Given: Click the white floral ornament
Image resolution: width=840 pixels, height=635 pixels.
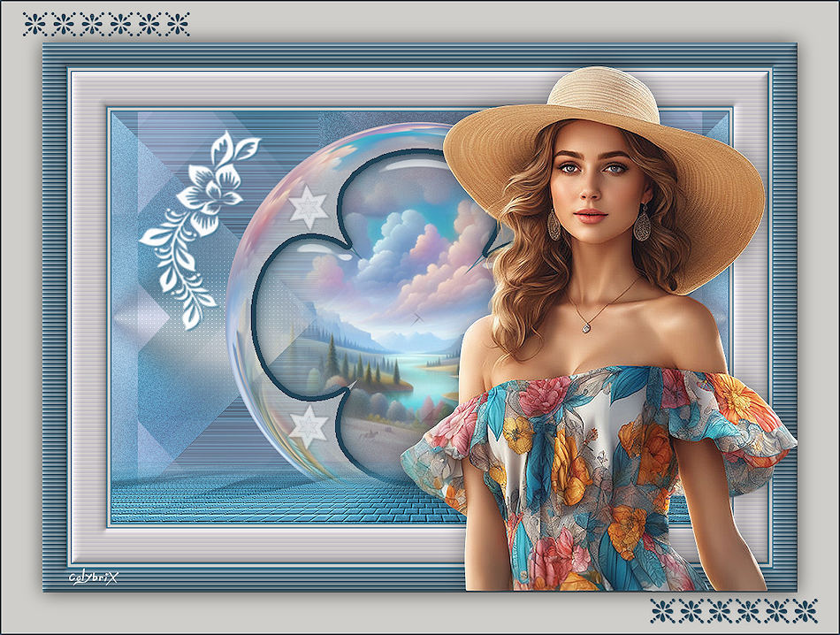Looking at the screenshot, I should [x=199, y=221].
